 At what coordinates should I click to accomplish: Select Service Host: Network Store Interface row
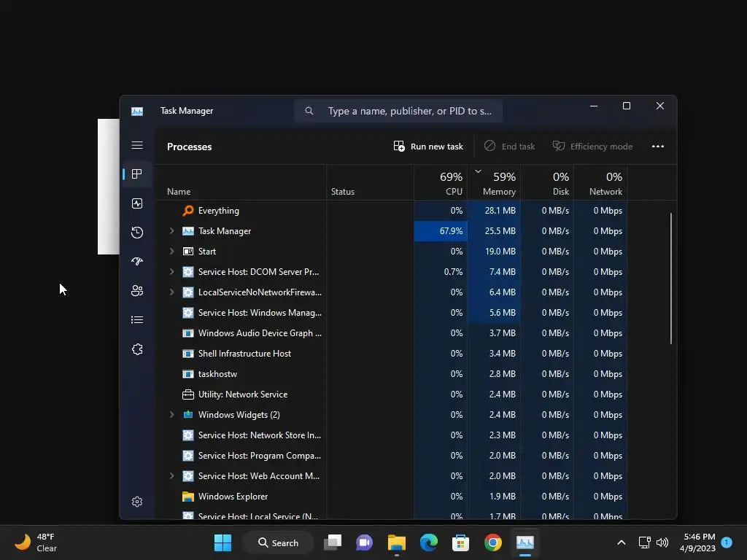(392, 435)
